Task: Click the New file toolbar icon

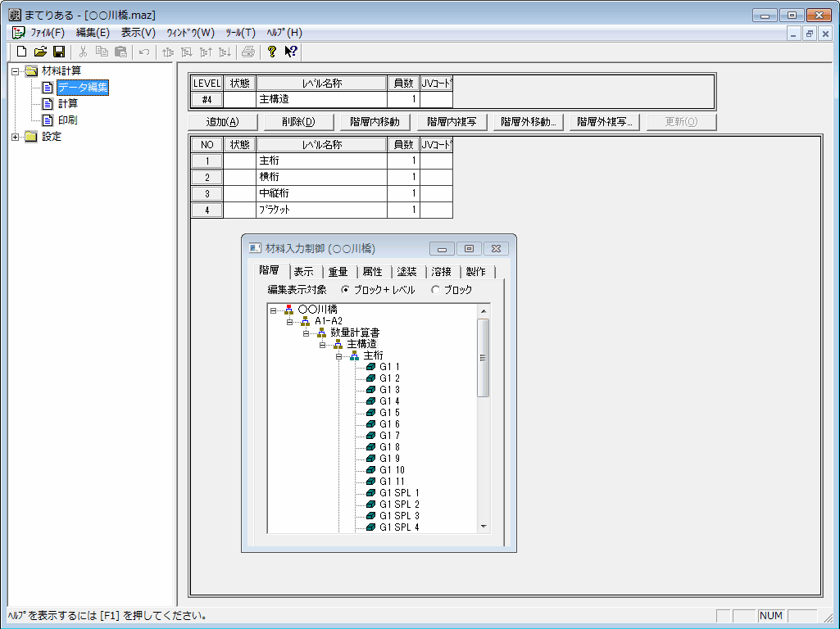Action: click(x=22, y=52)
